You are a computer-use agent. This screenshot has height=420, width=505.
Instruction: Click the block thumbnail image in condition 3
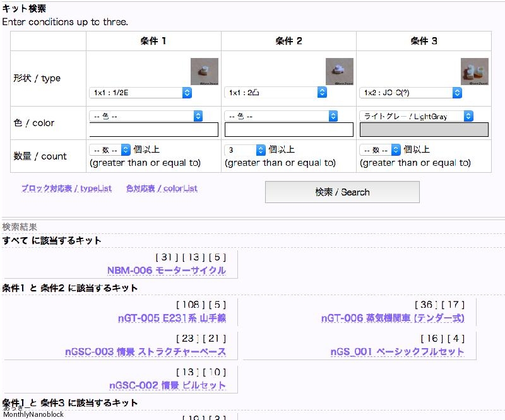click(474, 71)
